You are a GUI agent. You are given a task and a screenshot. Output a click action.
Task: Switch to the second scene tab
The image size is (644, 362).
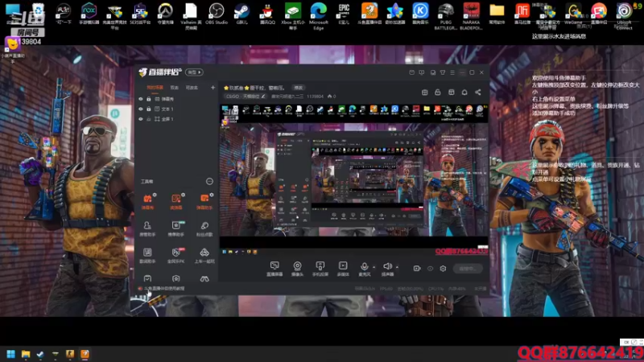tap(175, 88)
